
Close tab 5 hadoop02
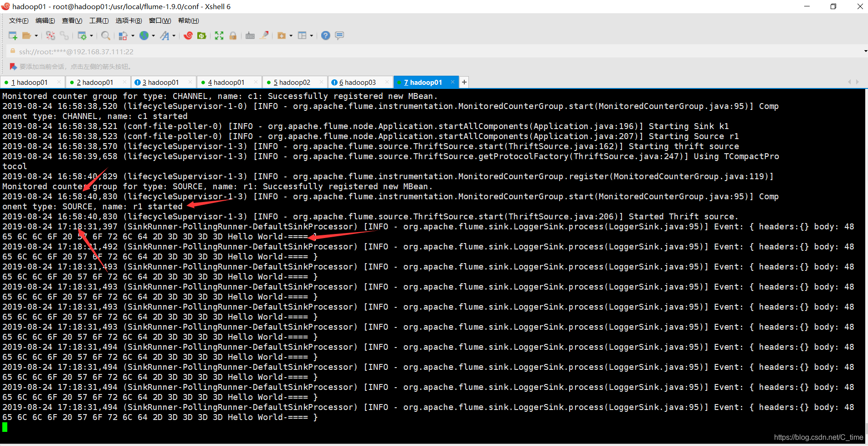(321, 82)
